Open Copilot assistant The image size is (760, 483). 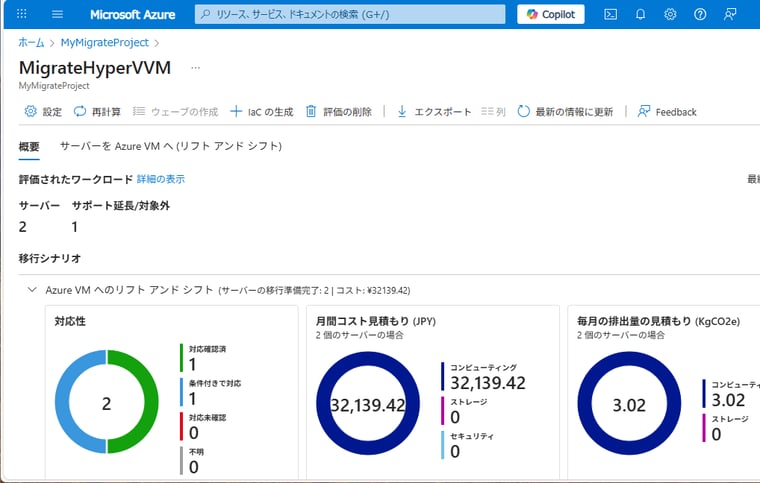point(551,15)
